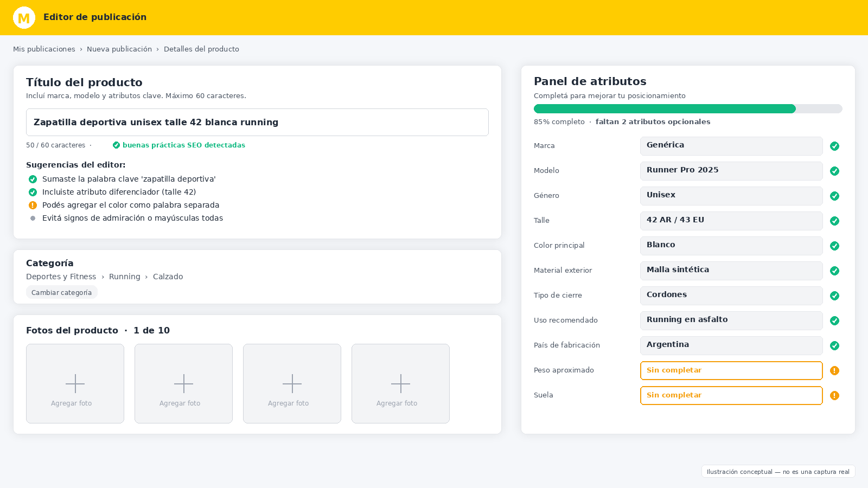Click the check icon for País de fabricación

(835, 346)
